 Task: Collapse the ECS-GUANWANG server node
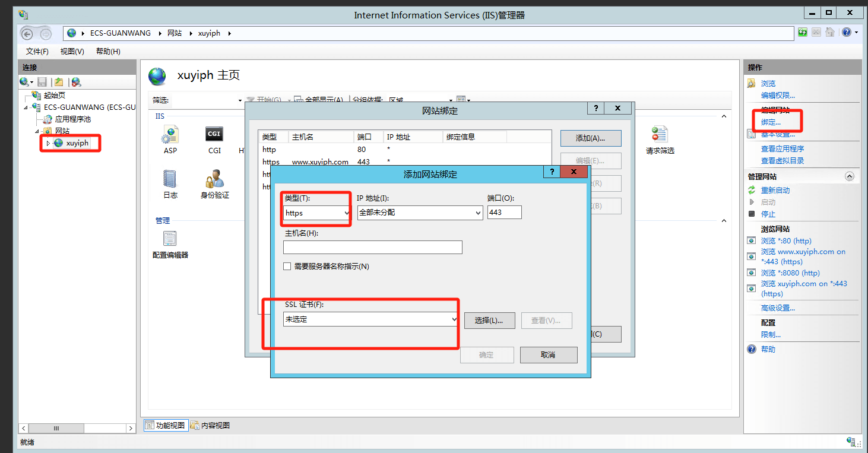coord(26,107)
